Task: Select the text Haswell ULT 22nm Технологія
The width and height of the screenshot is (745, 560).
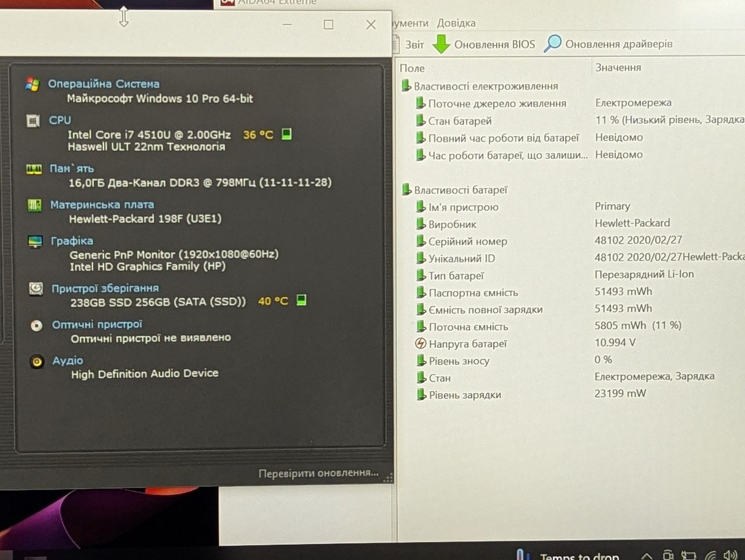Action: [146, 147]
